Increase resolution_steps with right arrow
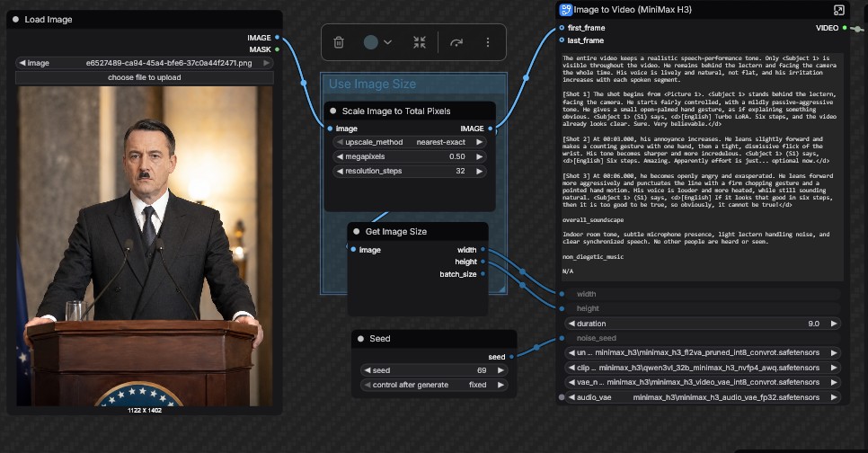Viewport: 868px width, 453px height. [480, 171]
